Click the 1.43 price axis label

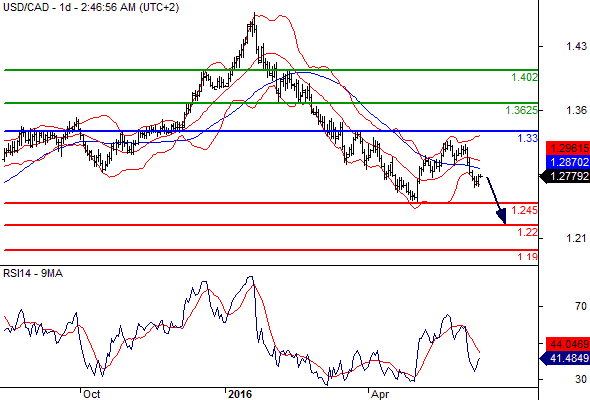click(x=576, y=46)
